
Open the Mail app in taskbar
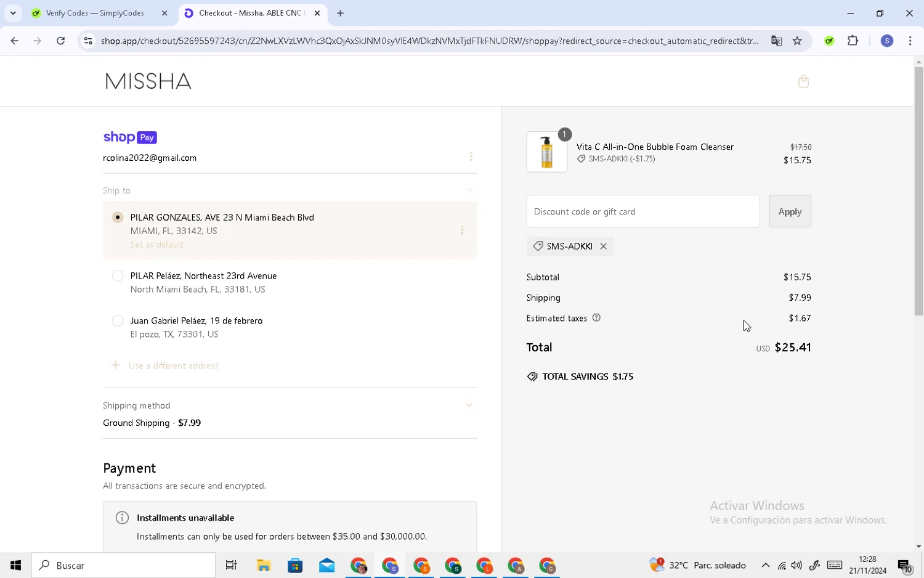pyautogui.click(x=326, y=565)
